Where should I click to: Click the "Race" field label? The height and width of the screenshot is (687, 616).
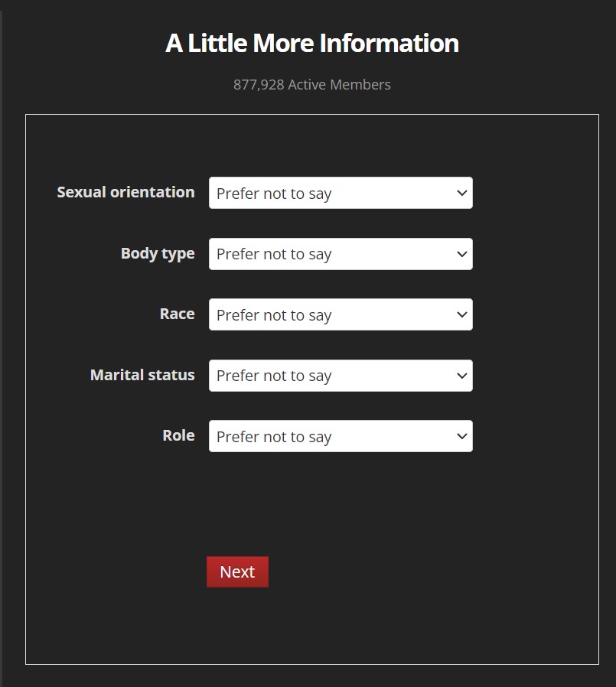click(x=177, y=314)
